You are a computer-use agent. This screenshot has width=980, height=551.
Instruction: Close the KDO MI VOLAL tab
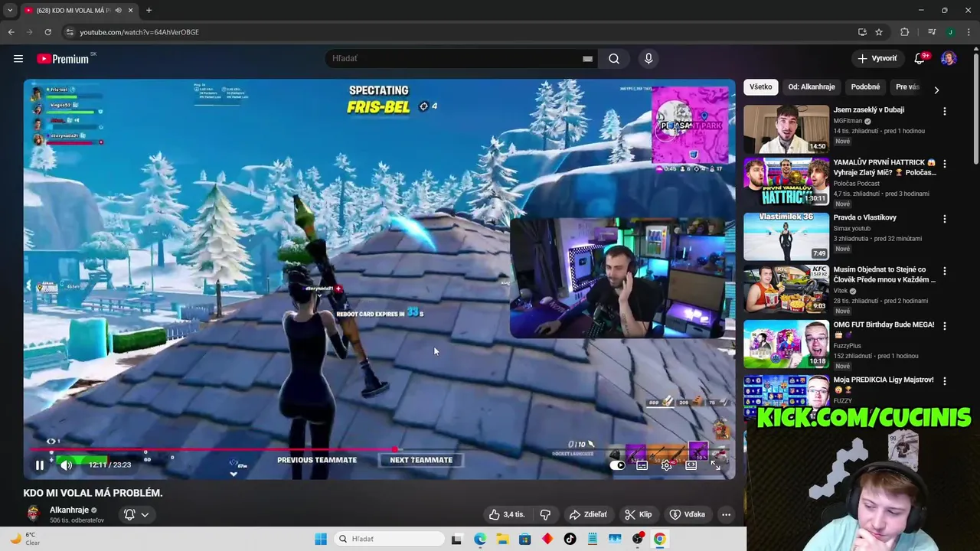point(130,10)
